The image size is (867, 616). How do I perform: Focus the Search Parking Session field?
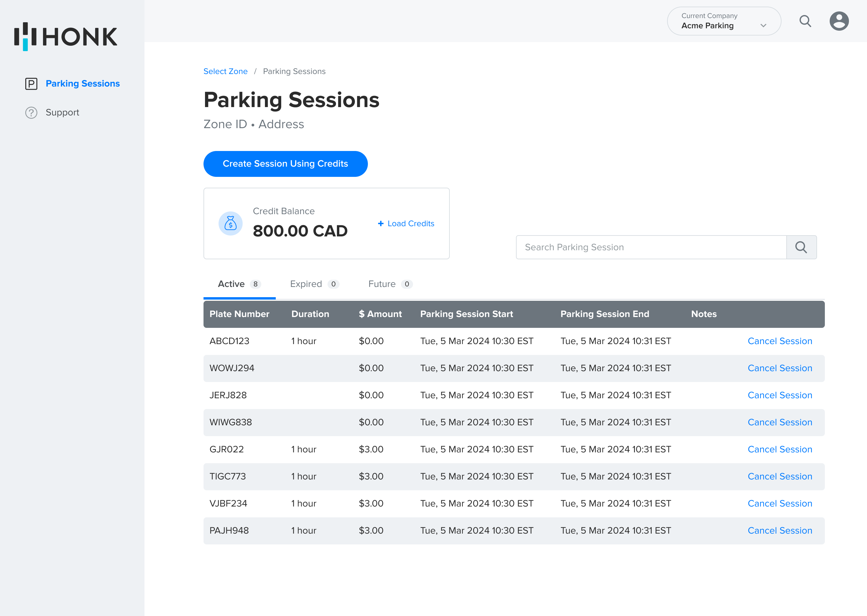click(x=651, y=247)
